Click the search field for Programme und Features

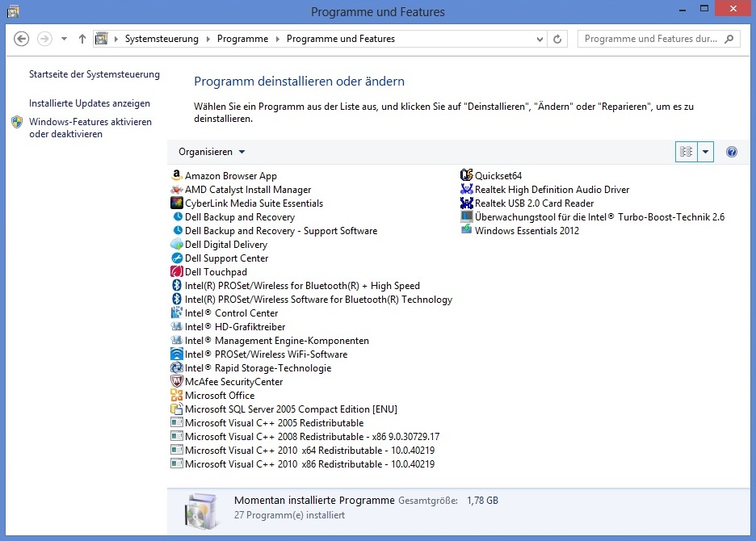coord(650,39)
